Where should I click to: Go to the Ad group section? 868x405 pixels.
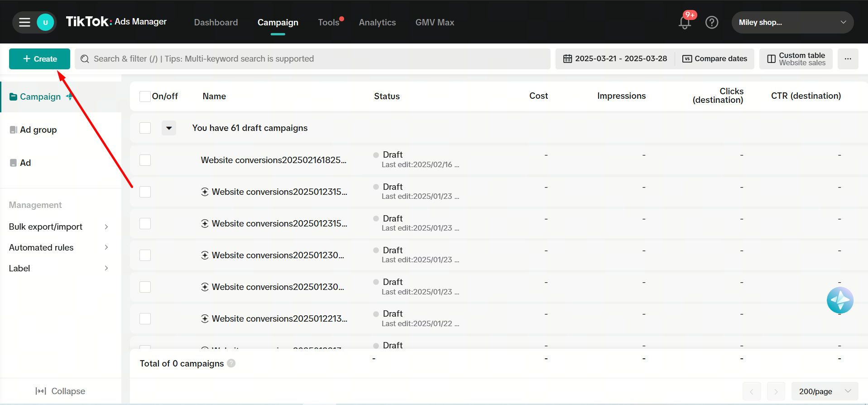point(38,130)
